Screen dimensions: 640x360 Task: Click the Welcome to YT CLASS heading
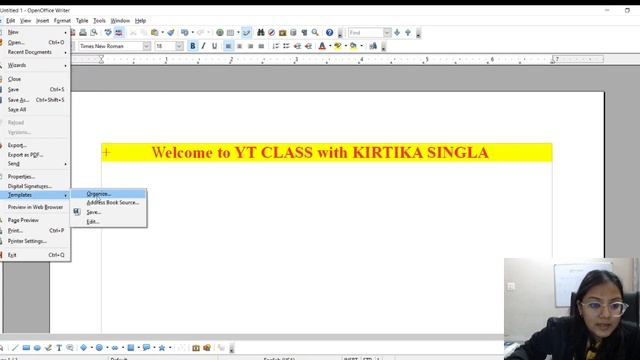pos(320,153)
